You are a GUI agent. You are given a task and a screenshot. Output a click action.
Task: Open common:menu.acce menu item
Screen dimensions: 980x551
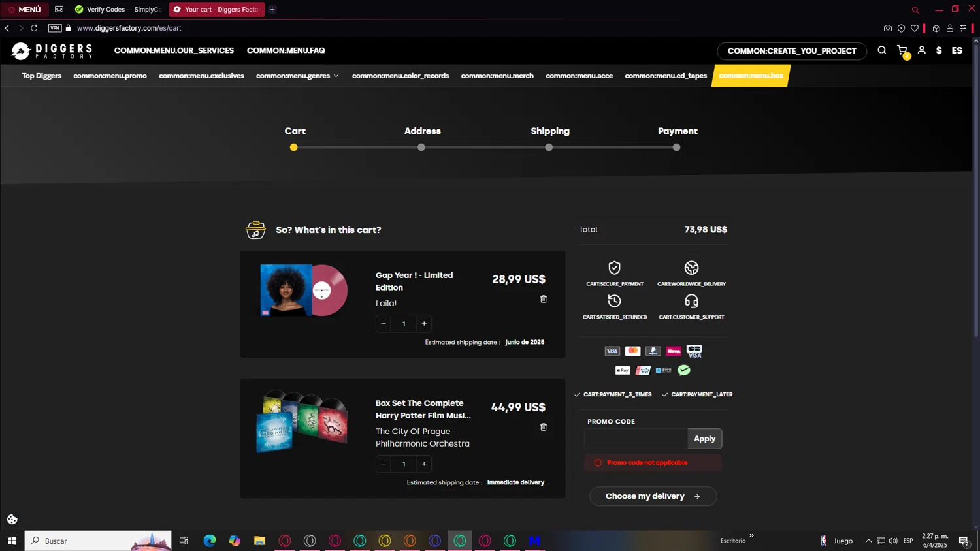(579, 76)
